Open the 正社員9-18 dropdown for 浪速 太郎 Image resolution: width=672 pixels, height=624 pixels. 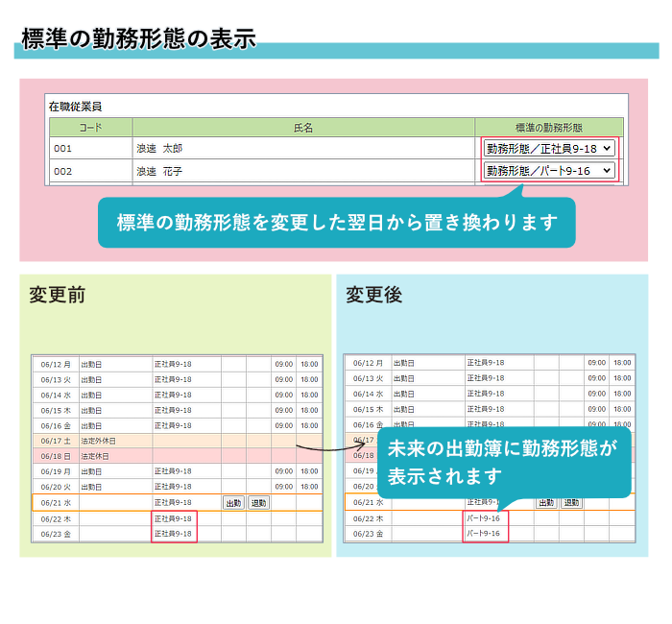point(548,149)
